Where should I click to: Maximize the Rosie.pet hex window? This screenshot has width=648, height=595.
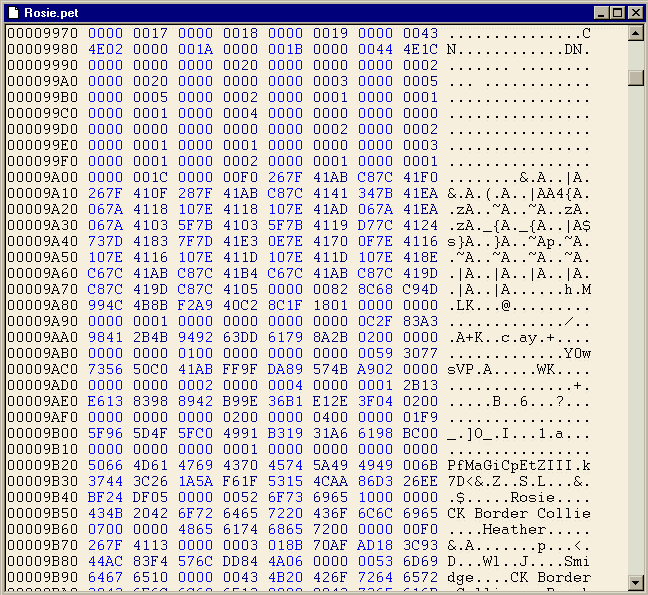pyautogui.click(x=617, y=12)
